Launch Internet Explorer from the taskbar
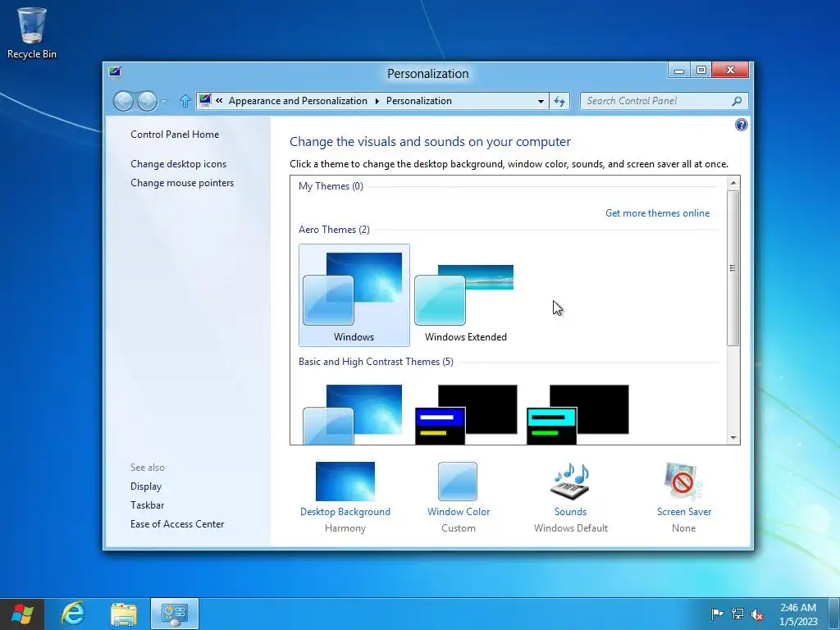840x630 pixels. coord(73,614)
